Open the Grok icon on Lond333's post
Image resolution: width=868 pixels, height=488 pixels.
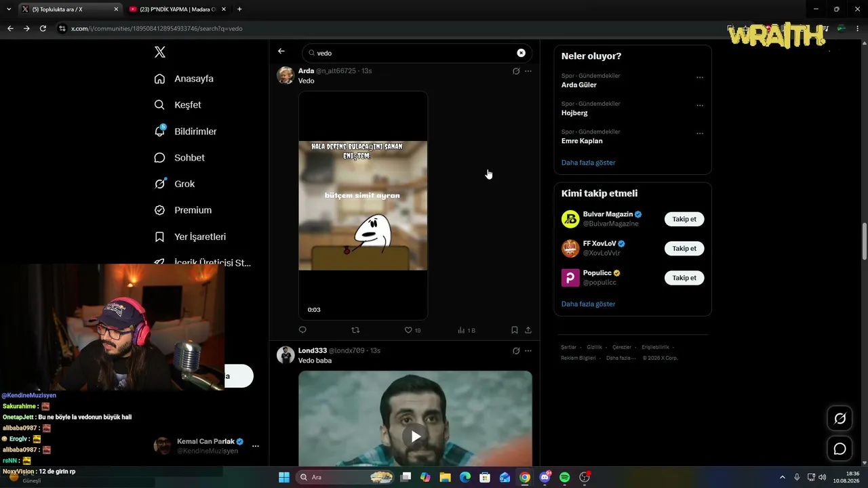pos(516,351)
